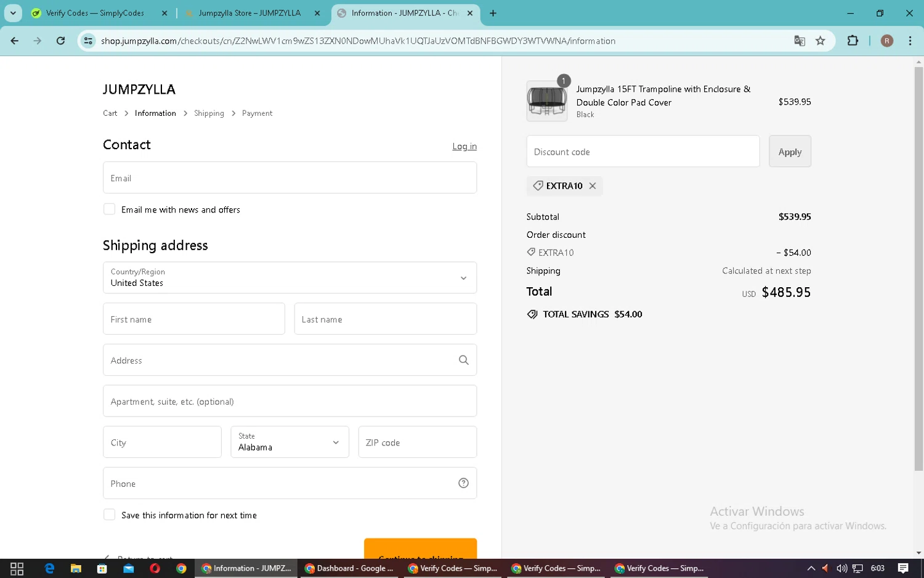Open File Explorer from the taskbar

[76, 568]
